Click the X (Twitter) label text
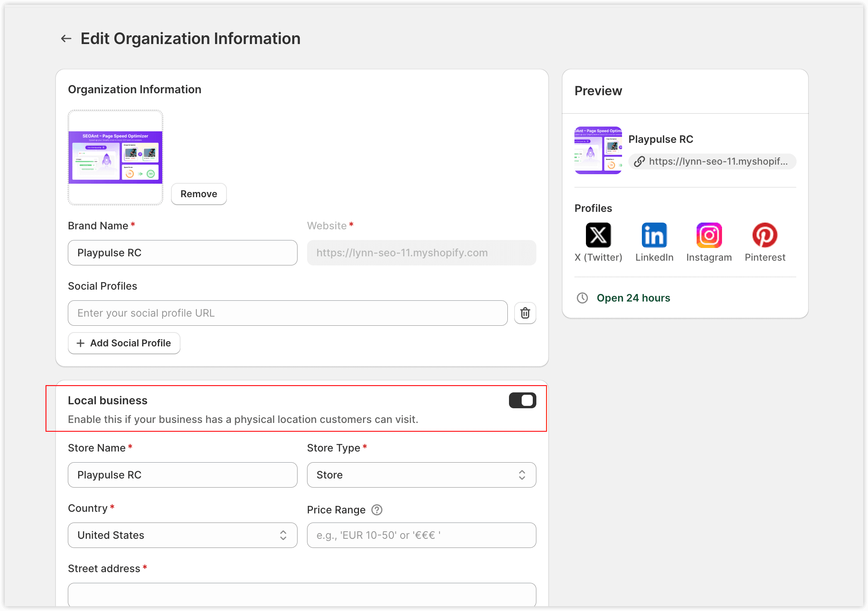 [x=598, y=257]
